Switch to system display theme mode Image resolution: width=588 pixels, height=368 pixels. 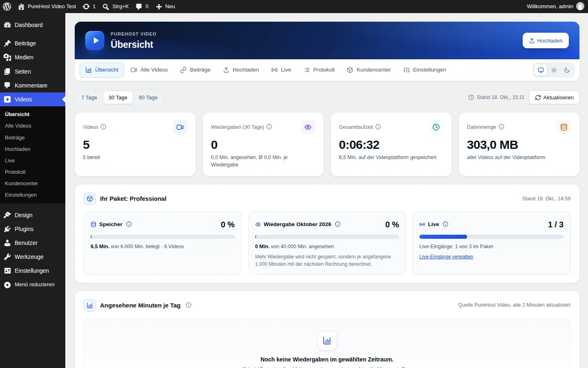tap(541, 70)
